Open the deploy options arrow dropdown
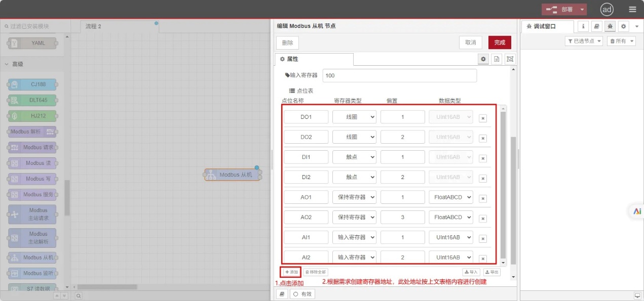Image resolution: width=644 pixels, height=301 pixels. 581,9
